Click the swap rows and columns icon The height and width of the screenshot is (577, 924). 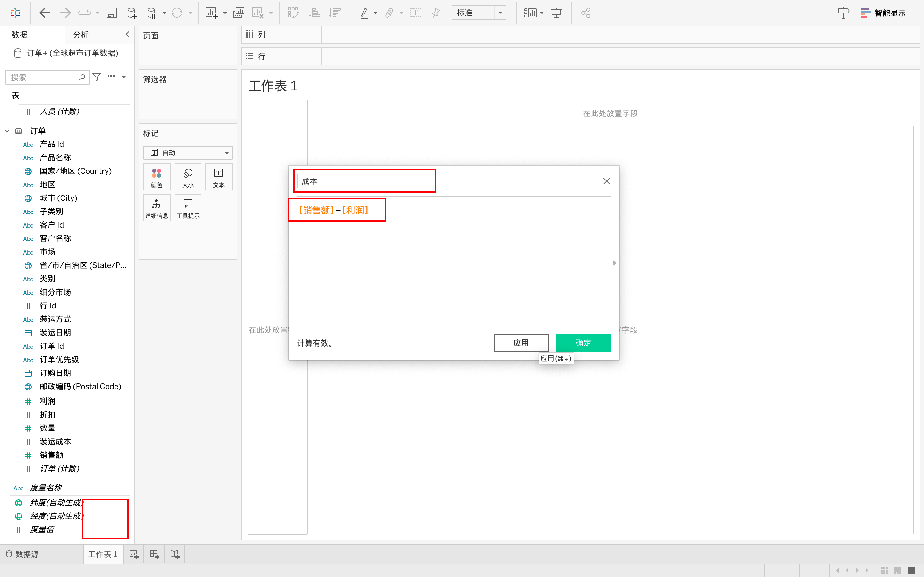(293, 13)
